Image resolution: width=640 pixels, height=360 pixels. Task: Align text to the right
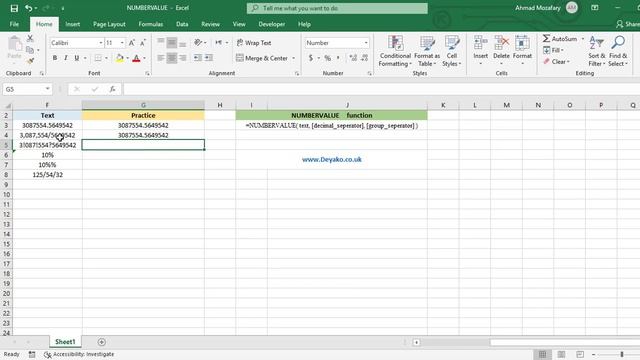[183, 58]
